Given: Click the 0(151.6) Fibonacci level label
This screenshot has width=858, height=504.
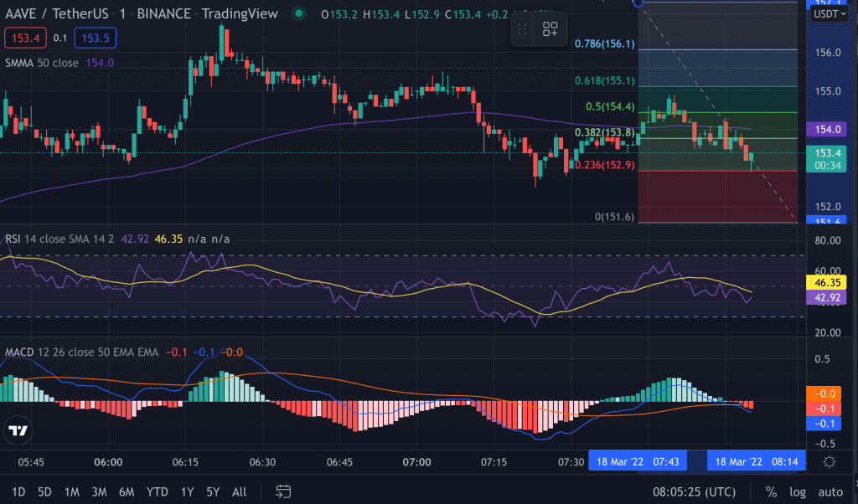Looking at the screenshot, I should coord(614,217).
